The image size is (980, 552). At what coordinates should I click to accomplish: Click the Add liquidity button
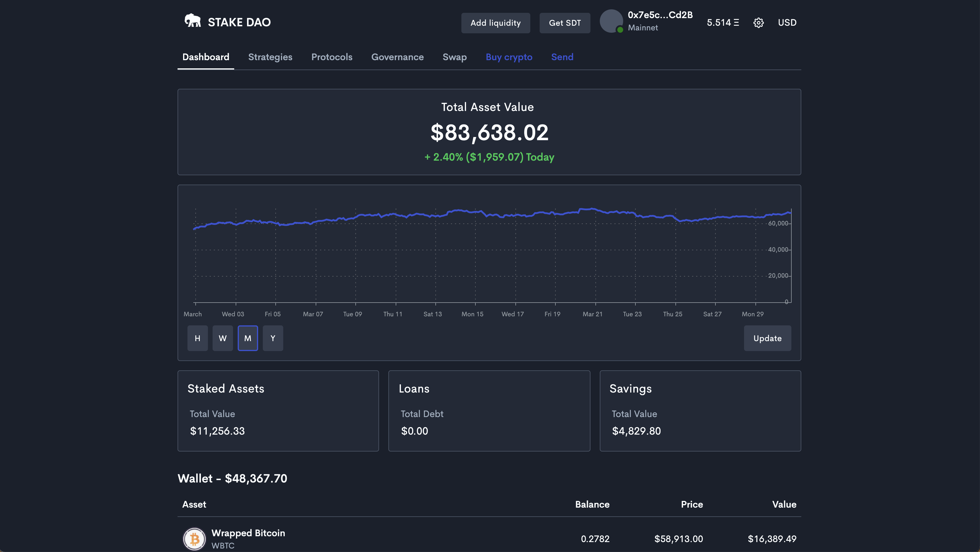[x=495, y=23]
